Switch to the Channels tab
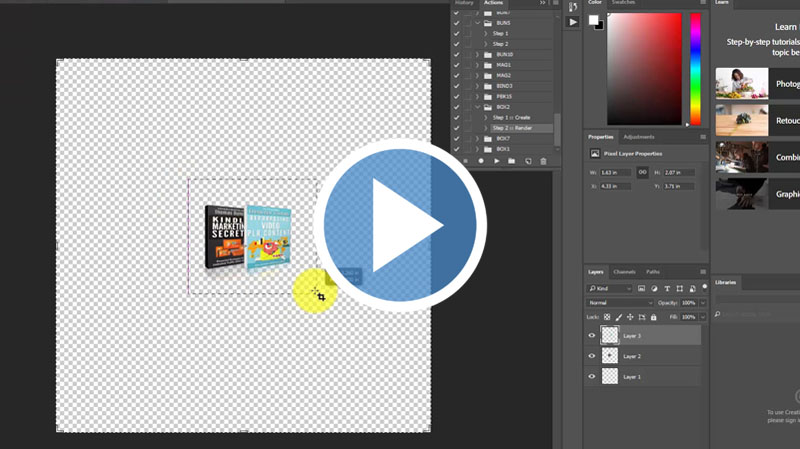 click(624, 272)
